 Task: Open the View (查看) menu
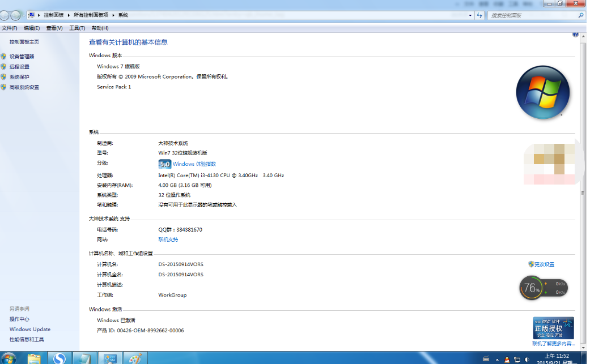54,28
